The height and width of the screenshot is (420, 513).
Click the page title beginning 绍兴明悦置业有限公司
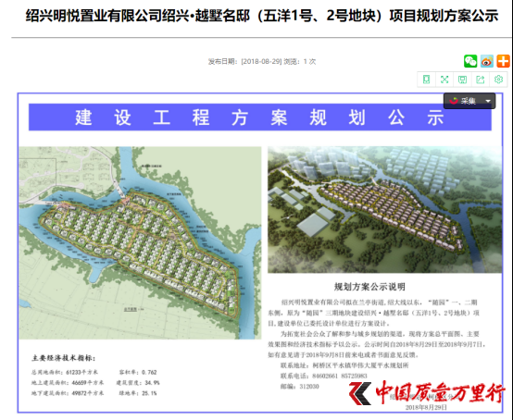point(262,16)
